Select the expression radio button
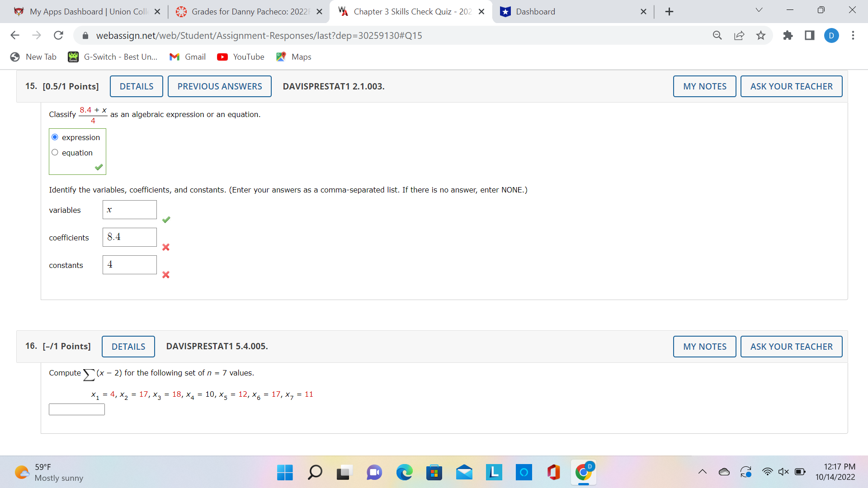The image size is (868, 488). (x=55, y=137)
